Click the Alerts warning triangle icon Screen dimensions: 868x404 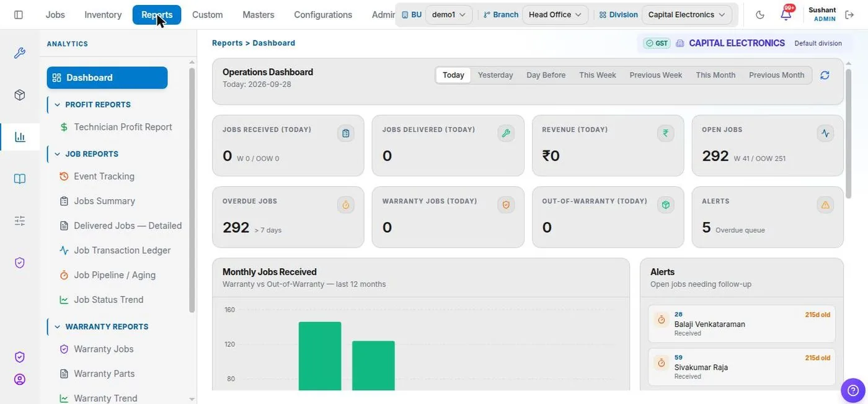coord(825,205)
